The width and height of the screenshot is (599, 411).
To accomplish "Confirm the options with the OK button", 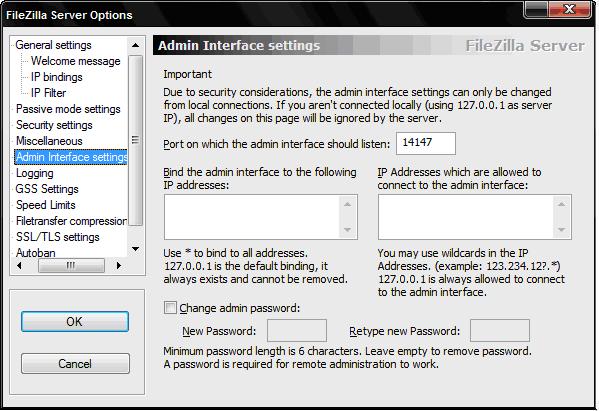I will 75,322.
